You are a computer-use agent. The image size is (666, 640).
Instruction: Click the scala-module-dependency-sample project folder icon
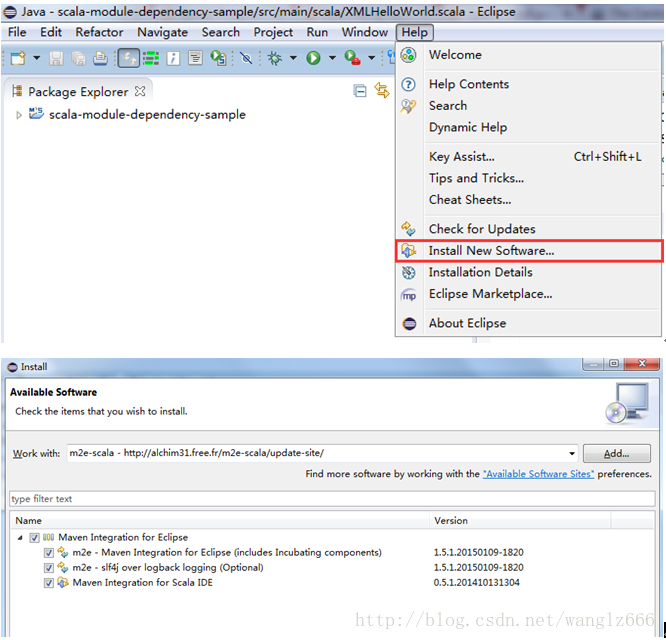pyautogui.click(x=36, y=113)
